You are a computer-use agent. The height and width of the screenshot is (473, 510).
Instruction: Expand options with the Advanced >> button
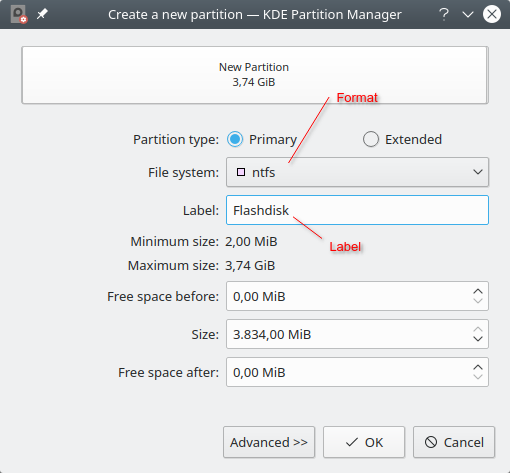(x=269, y=442)
